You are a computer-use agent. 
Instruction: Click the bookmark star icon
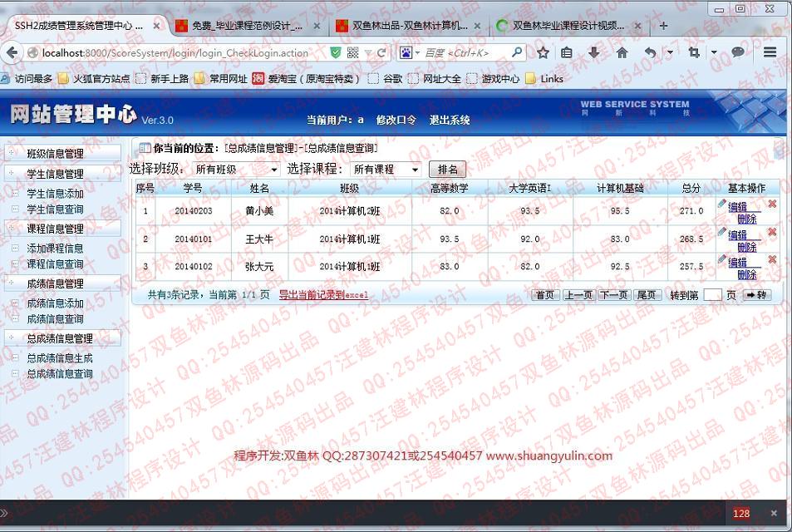pyautogui.click(x=543, y=52)
